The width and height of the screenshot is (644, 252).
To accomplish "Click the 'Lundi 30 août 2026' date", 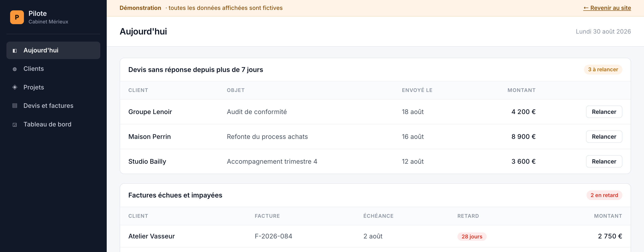I will point(603,31).
